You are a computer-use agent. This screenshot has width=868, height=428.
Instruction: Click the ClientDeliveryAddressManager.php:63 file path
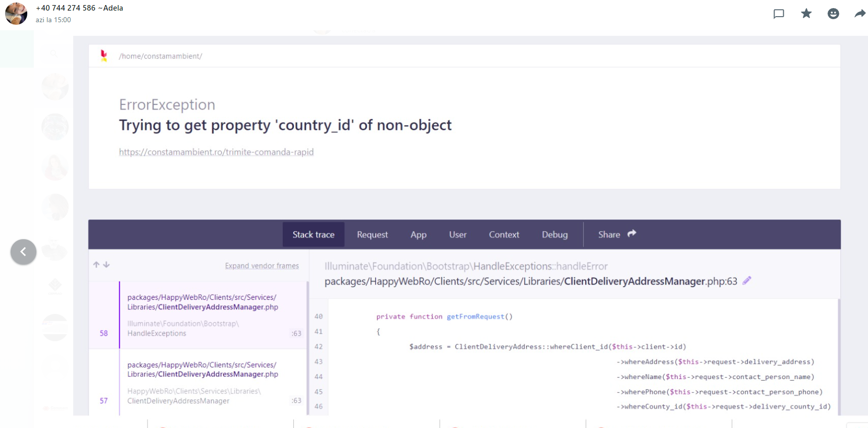[x=531, y=281]
